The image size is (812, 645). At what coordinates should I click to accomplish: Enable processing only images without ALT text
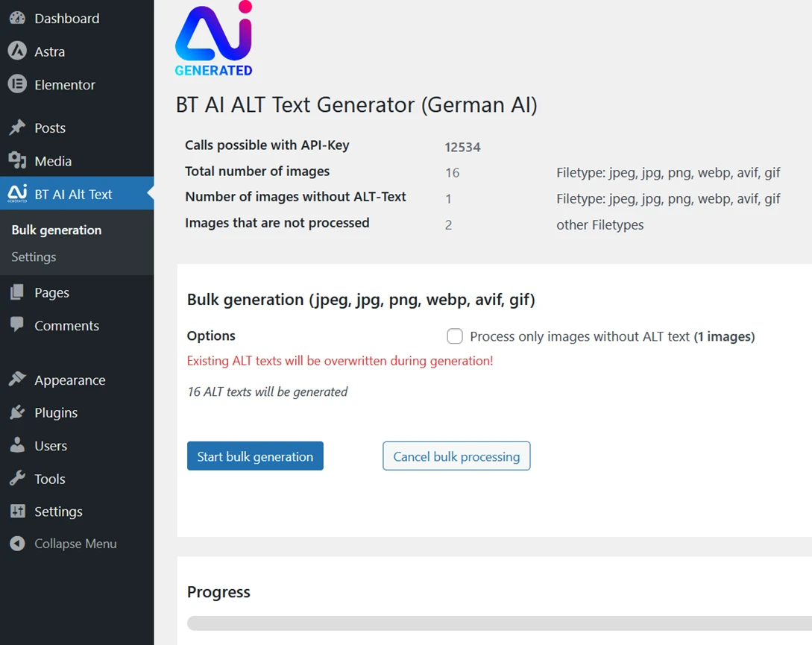click(455, 336)
